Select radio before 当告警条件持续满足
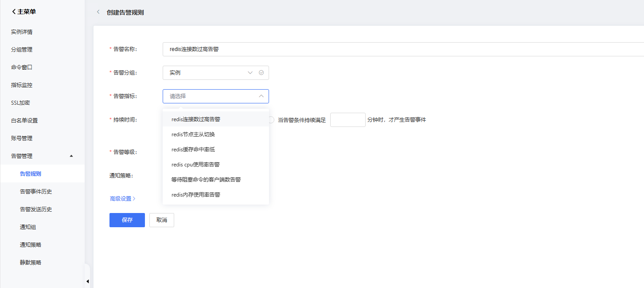 (x=271, y=120)
